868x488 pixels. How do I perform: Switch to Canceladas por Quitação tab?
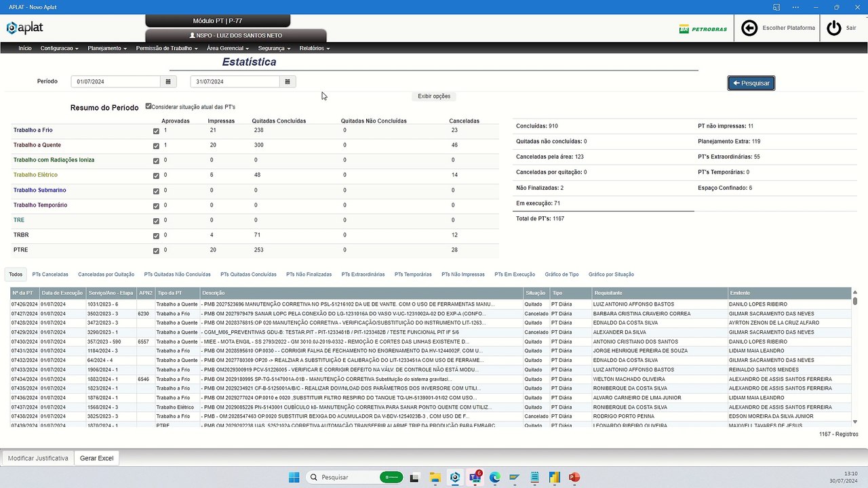(x=106, y=274)
